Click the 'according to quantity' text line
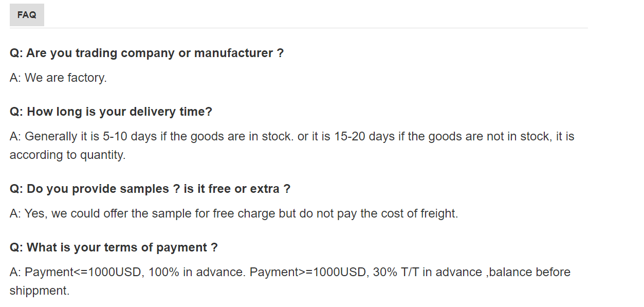 67,155
